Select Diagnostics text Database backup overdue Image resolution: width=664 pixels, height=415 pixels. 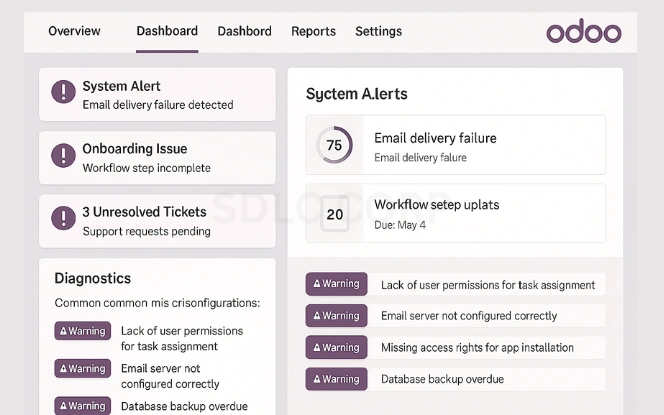pos(184,406)
